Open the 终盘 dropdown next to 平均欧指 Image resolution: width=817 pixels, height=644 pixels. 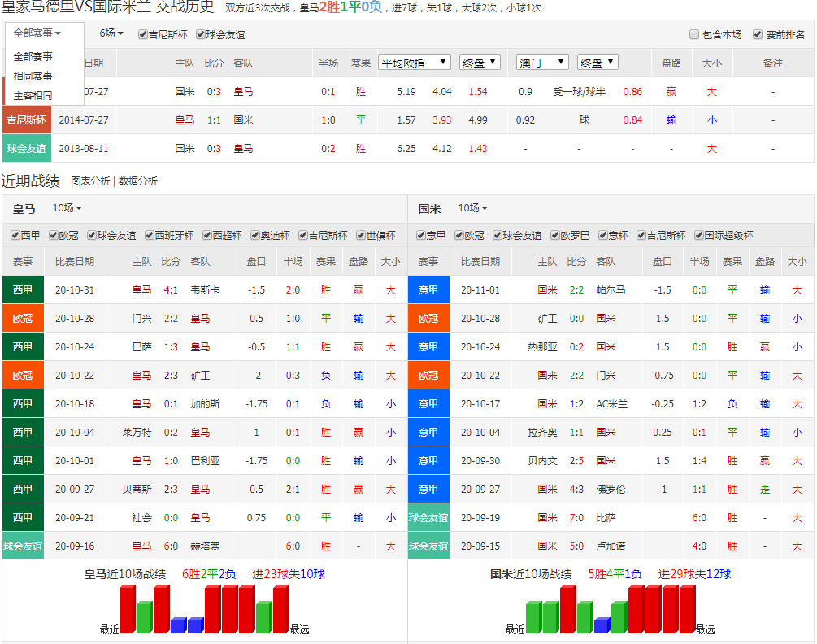pyautogui.click(x=480, y=63)
